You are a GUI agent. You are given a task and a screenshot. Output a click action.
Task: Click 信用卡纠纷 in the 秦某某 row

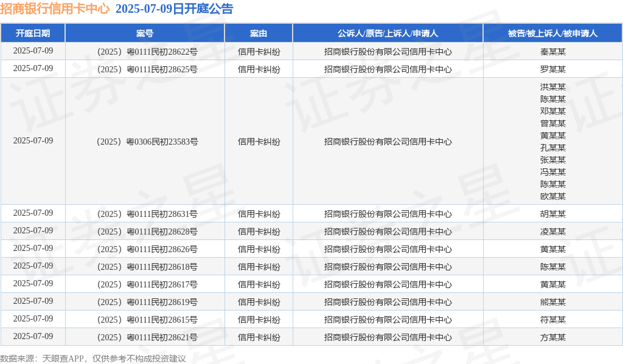click(x=259, y=52)
